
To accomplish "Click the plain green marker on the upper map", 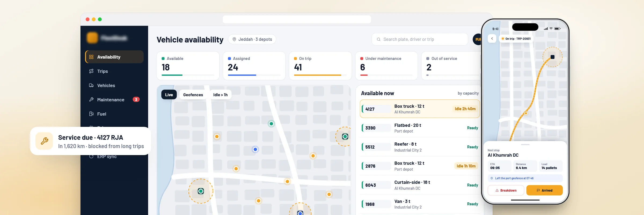I will coord(271,124).
